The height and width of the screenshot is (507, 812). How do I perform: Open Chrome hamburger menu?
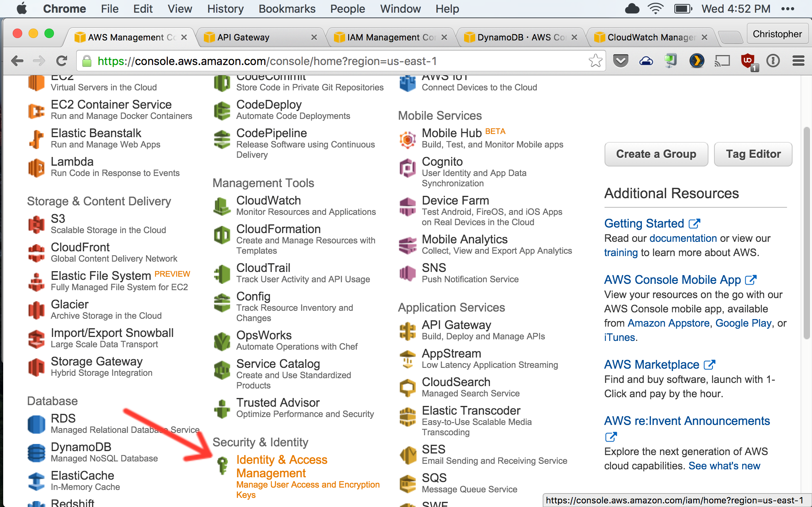pyautogui.click(x=798, y=61)
